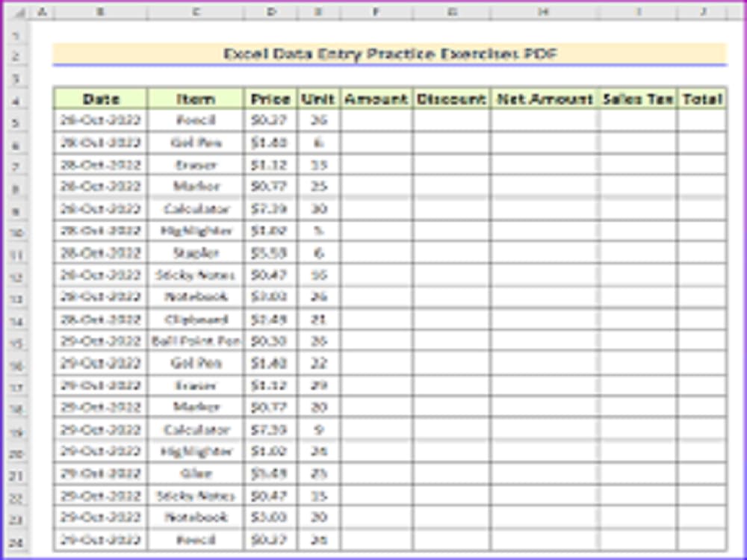Image resolution: width=747 pixels, height=560 pixels.
Task: Click the Unit cell for Stapler
Action: tap(318, 253)
